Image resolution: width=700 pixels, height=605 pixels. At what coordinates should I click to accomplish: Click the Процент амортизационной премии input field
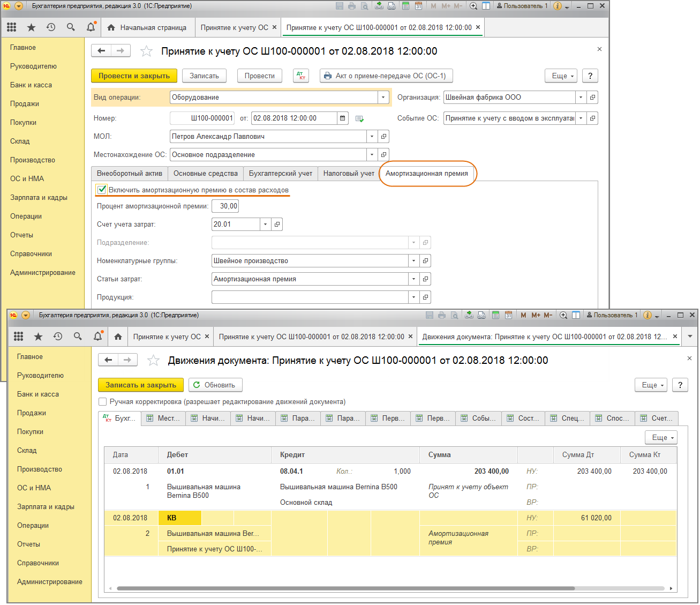coord(225,206)
